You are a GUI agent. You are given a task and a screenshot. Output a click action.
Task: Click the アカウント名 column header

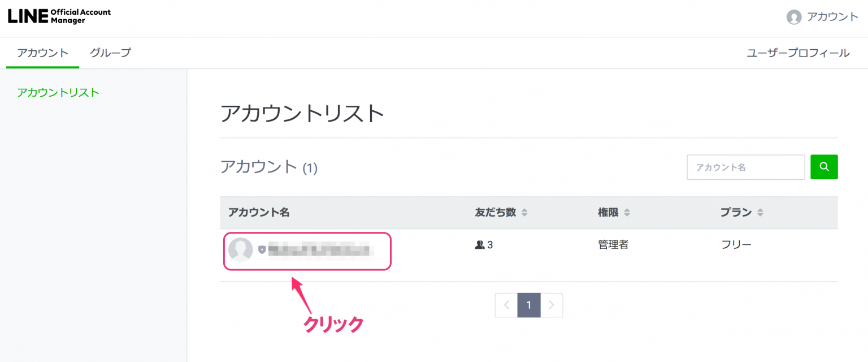[x=259, y=213]
